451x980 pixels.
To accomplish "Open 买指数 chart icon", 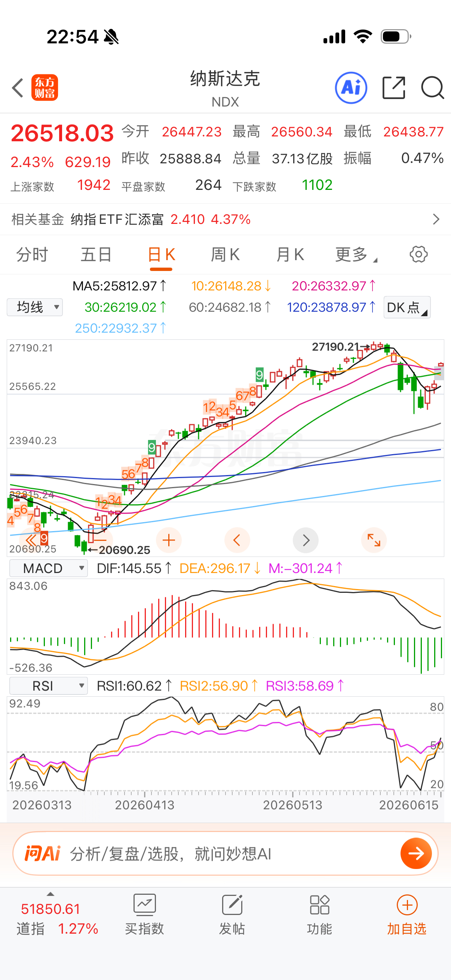I will (x=144, y=915).
